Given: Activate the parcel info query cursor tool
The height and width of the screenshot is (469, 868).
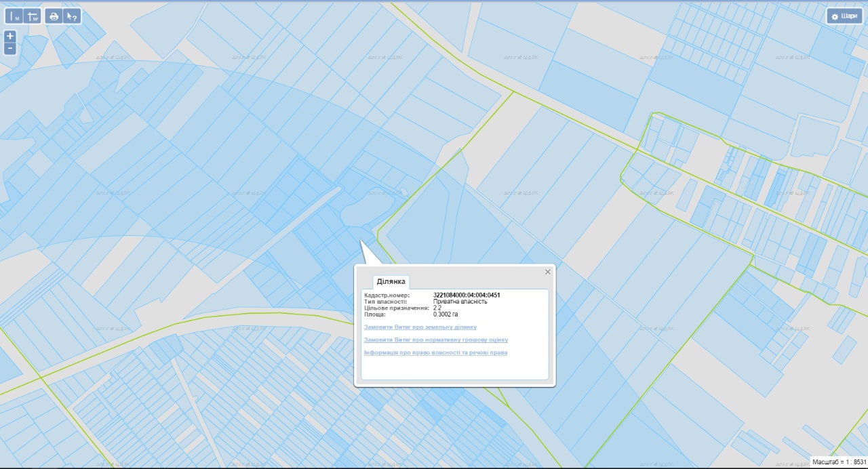Looking at the screenshot, I should point(72,16).
